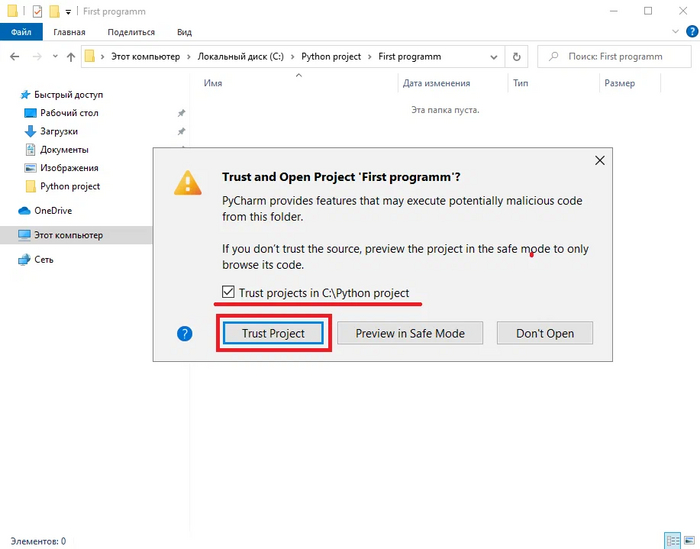Click the properties icon in title bar toolbar
The image size is (700, 549).
[x=38, y=11]
